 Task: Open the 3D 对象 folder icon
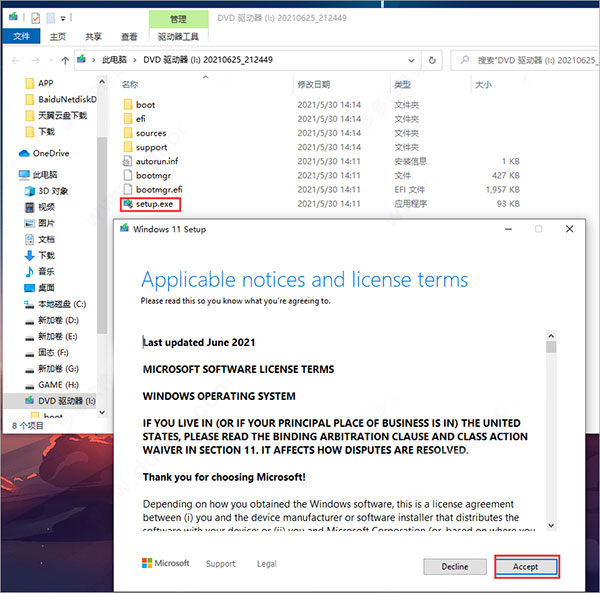point(29,191)
